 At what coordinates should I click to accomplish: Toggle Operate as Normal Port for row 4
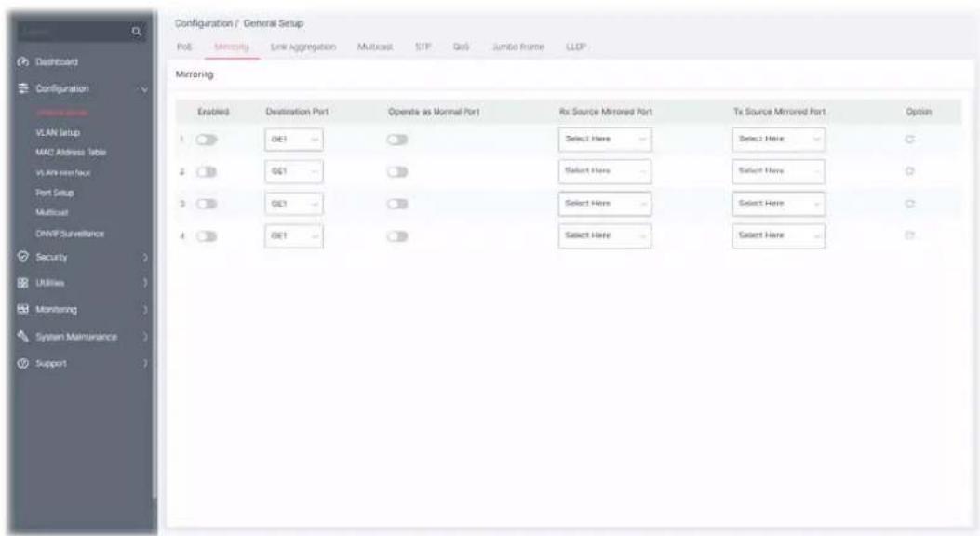pyautogui.click(x=396, y=236)
